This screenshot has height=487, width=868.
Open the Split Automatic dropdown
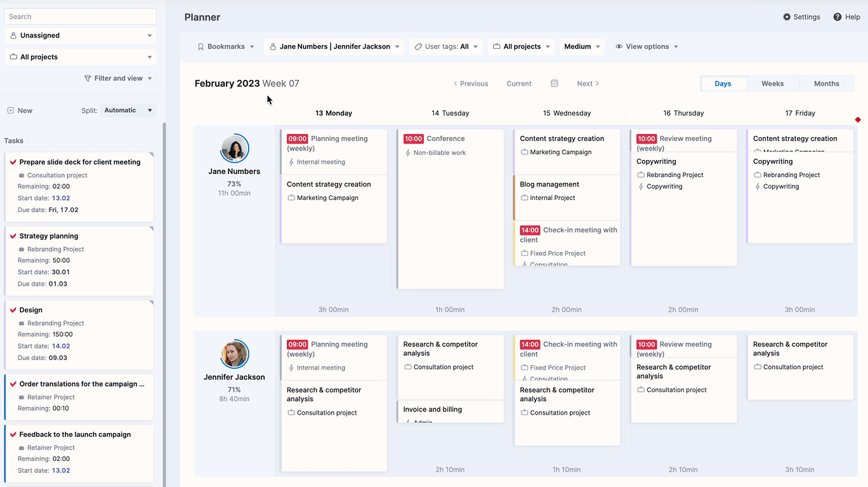coord(128,110)
